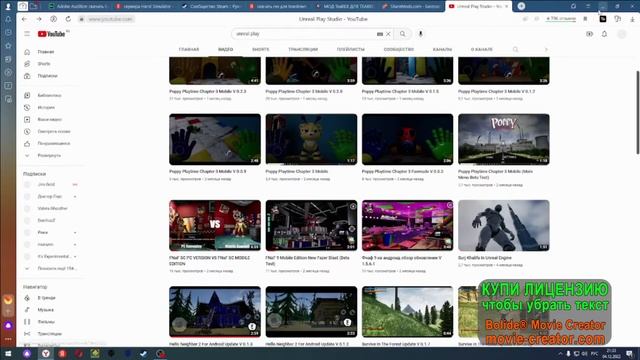Switch to the Adobe Audition browser tab
The image size is (640, 360).
point(78,6)
